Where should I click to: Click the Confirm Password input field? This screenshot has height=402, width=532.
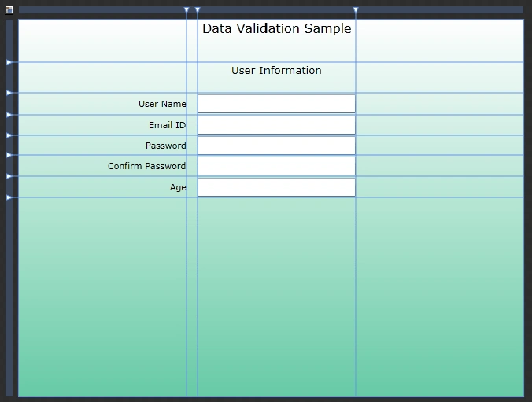click(276, 166)
